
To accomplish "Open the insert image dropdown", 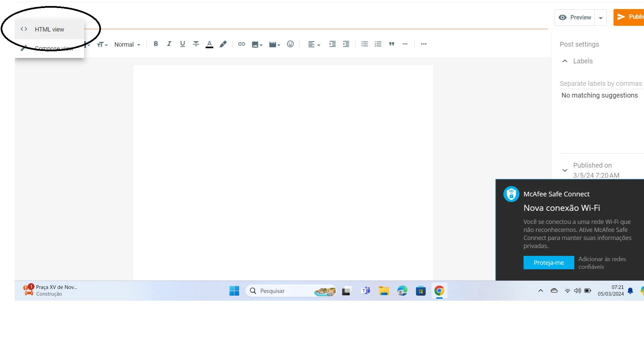I will (257, 45).
